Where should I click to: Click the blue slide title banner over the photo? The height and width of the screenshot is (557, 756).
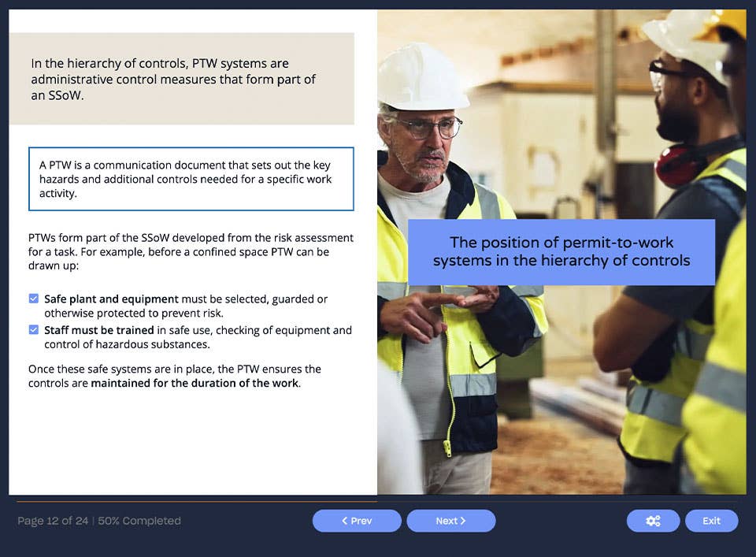(x=561, y=252)
